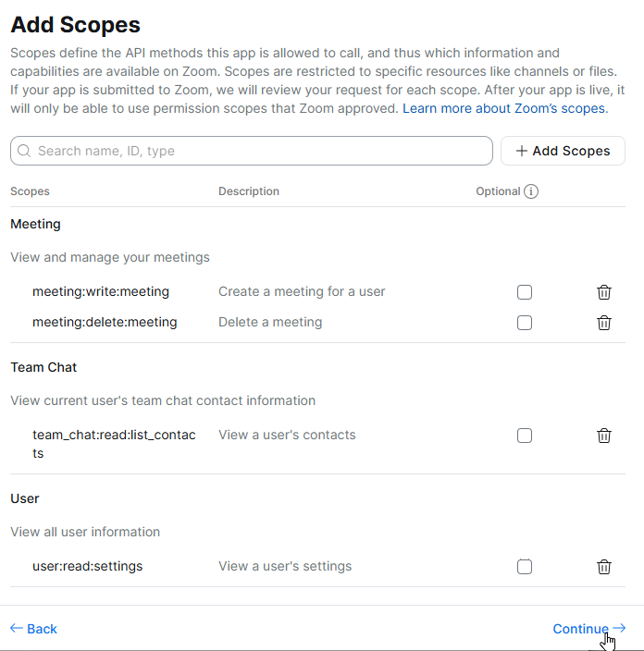The height and width of the screenshot is (651, 644).
Task: Open the Optional info tooltip icon
Action: pyautogui.click(x=530, y=191)
